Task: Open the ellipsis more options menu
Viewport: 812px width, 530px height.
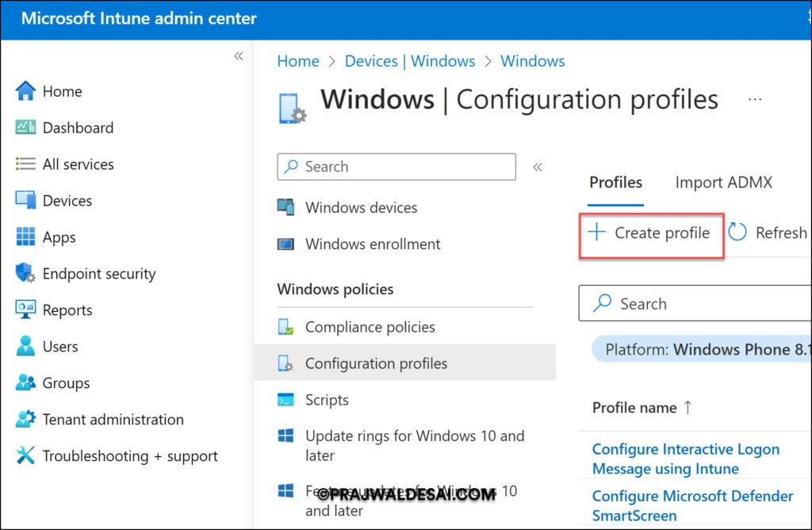Action: pos(755,99)
